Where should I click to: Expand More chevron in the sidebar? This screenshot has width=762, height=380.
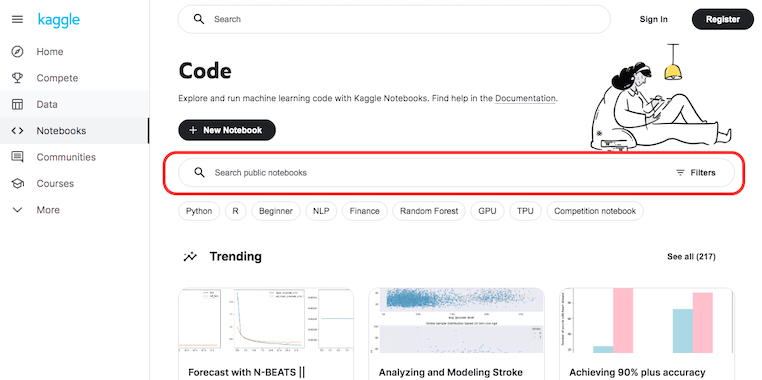coord(17,210)
